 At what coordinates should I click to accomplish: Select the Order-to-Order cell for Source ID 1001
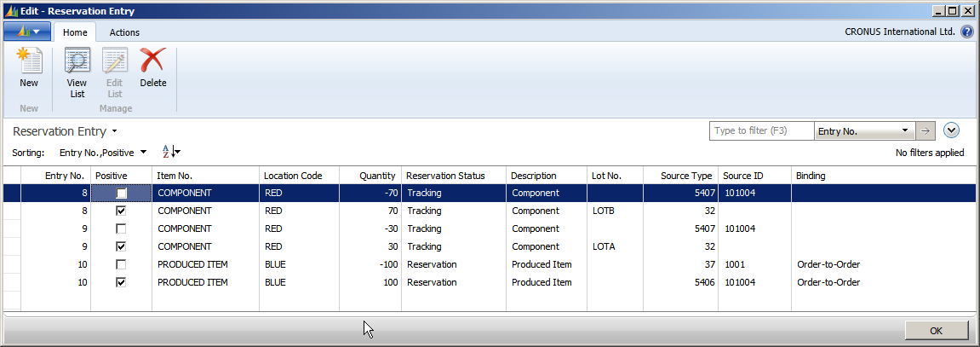tap(828, 264)
